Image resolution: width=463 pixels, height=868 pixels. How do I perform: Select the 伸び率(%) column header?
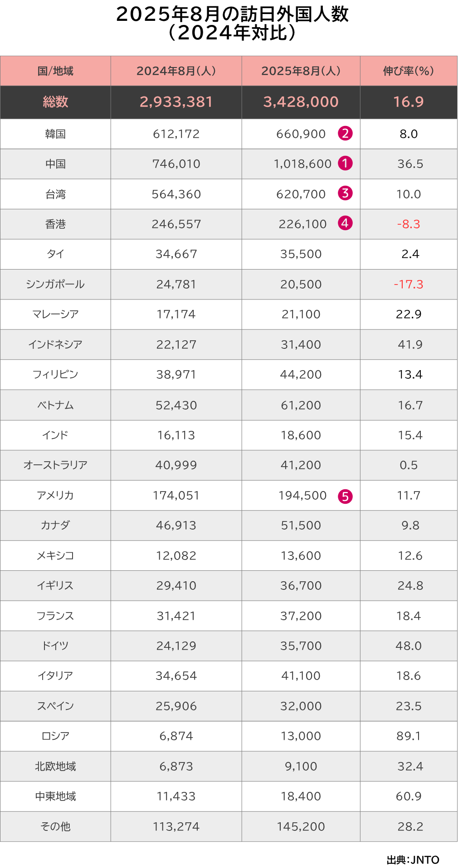click(x=408, y=71)
